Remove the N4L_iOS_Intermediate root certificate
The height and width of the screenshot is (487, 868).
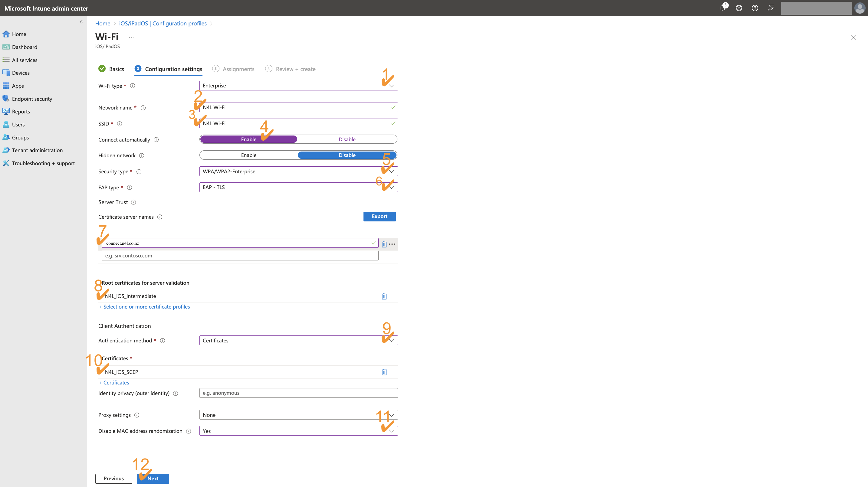(384, 296)
